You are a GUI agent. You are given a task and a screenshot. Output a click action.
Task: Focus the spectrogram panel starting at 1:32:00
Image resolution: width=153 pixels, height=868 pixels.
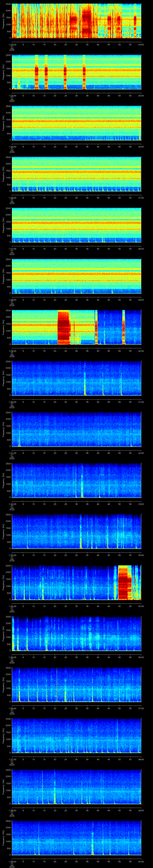click(76, 481)
